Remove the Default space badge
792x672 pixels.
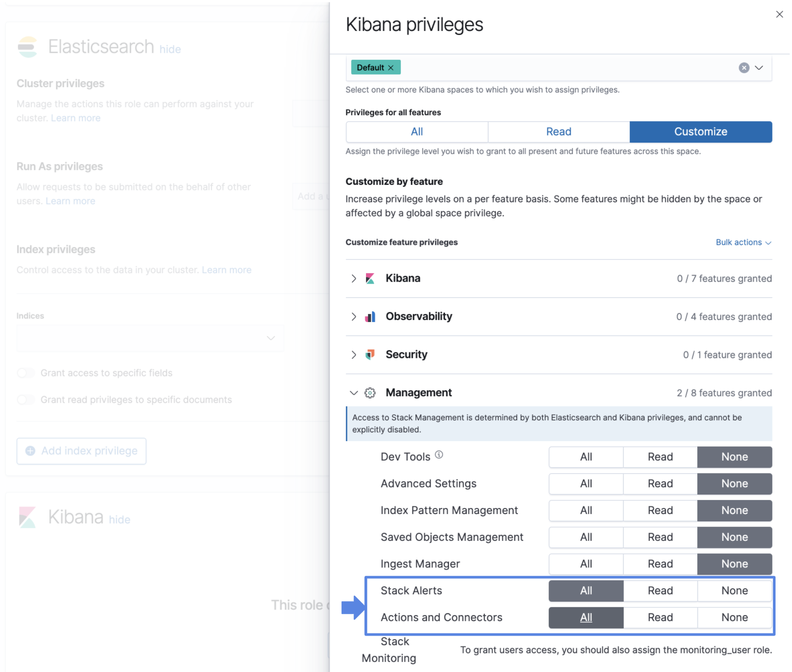pos(391,68)
